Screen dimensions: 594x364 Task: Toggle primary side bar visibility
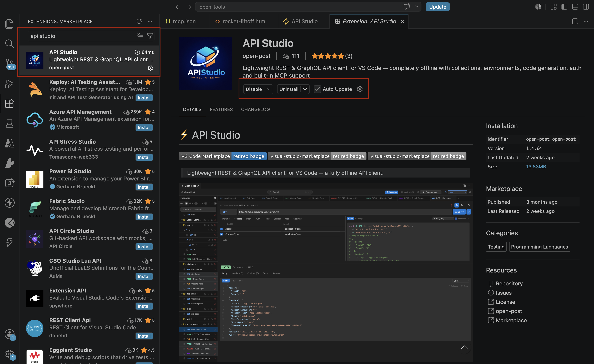(564, 7)
